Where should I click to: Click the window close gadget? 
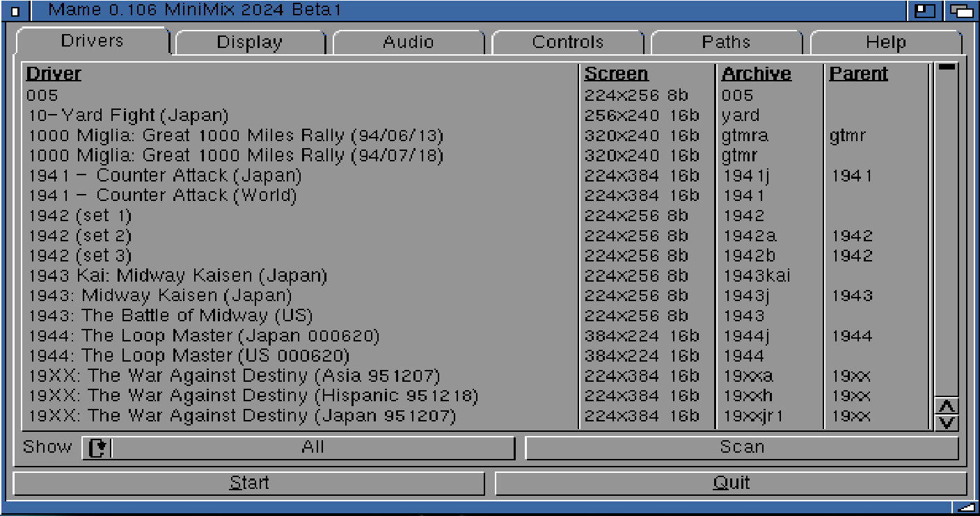pyautogui.click(x=15, y=10)
